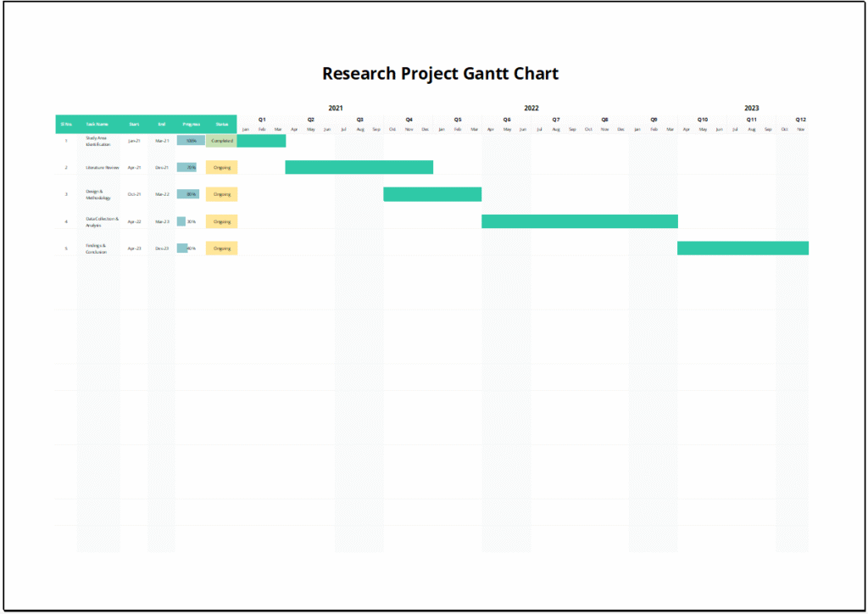Click the Q1 column header
Image resolution: width=868 pixels, height=614 pixels.
point(261,120)
